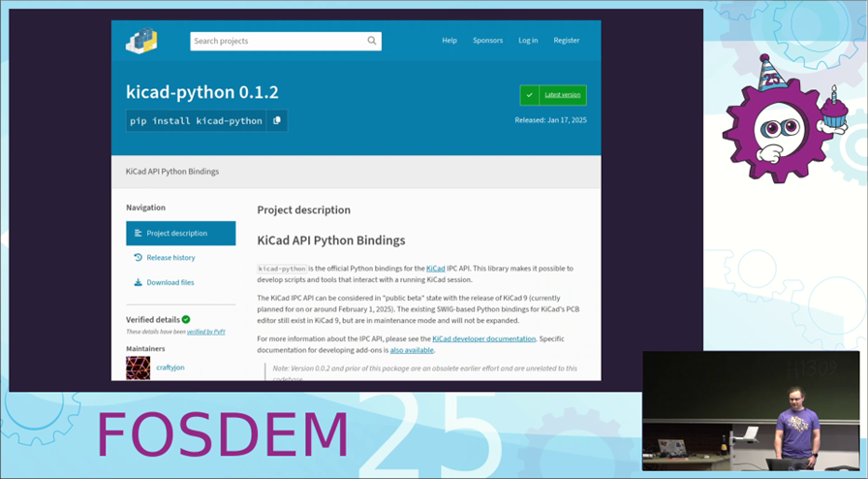Focus the Search projects field

click(x=286, y=41)
